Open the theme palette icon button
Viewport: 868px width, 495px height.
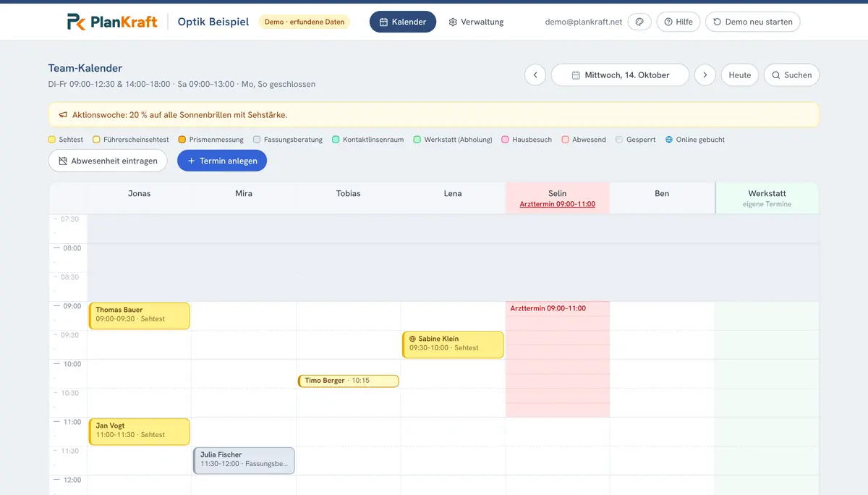pos(639,22)
